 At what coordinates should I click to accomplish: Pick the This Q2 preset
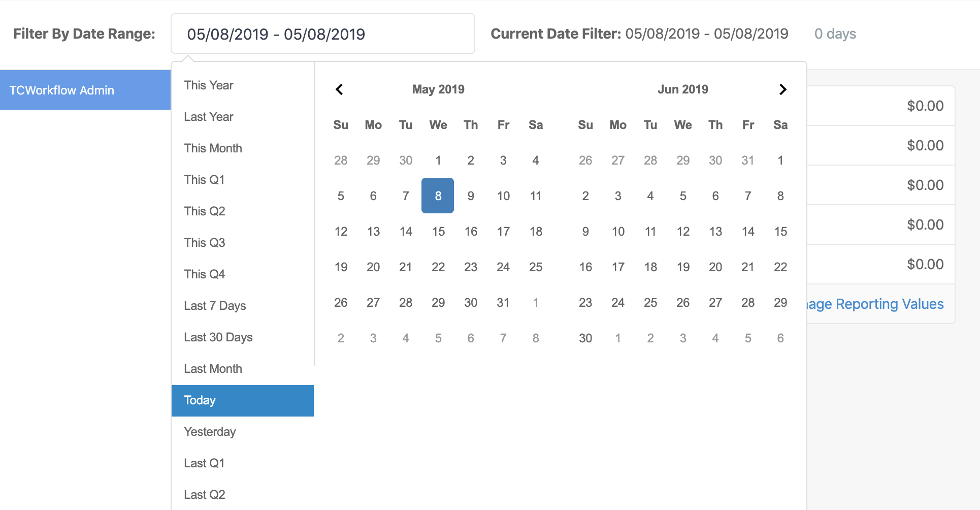coord(243,211)
